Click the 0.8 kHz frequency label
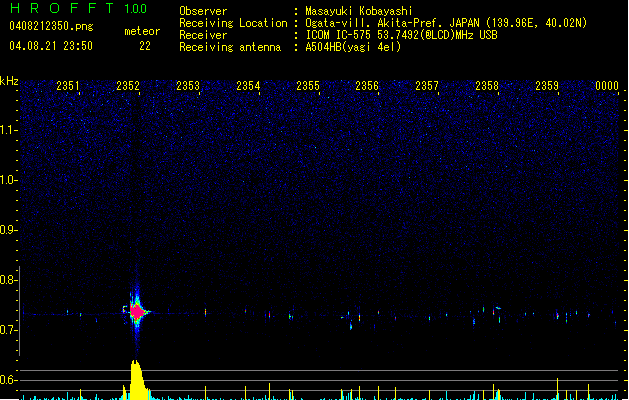The height and width of the screenshot is (400, 629). 9,280
